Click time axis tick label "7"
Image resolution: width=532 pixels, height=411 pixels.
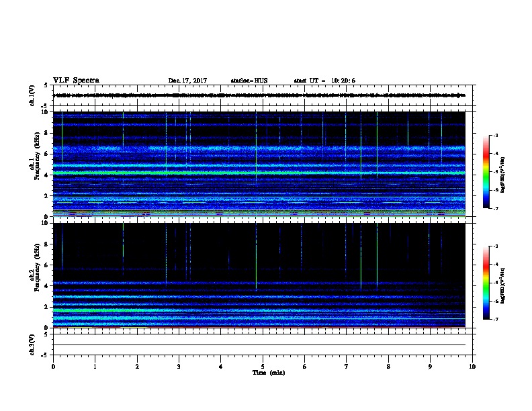pyautogui.click(x=347, y=367)
